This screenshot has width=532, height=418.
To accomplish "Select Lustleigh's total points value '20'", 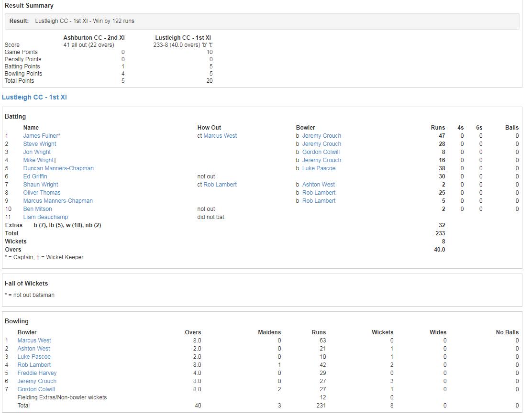I will 210,81.
